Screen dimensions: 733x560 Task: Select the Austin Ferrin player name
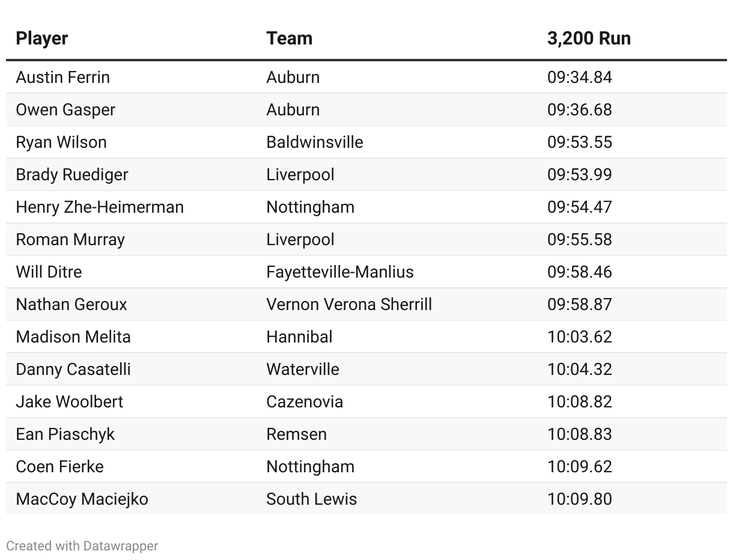point(62,78)
